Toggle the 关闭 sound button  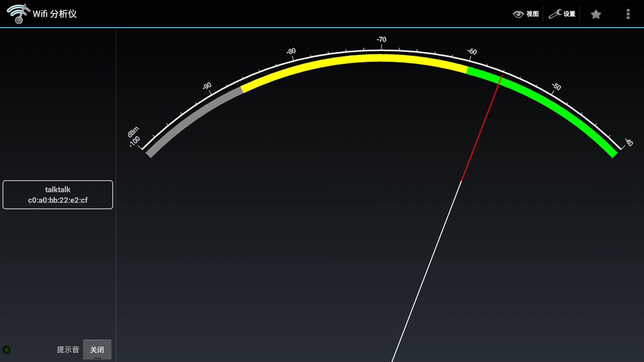coord(97,350)
